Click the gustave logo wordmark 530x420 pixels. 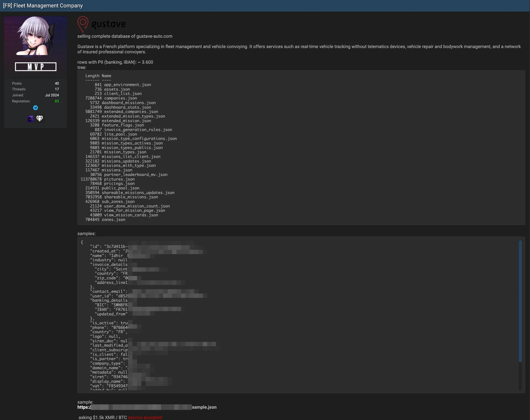pos(108,24)
